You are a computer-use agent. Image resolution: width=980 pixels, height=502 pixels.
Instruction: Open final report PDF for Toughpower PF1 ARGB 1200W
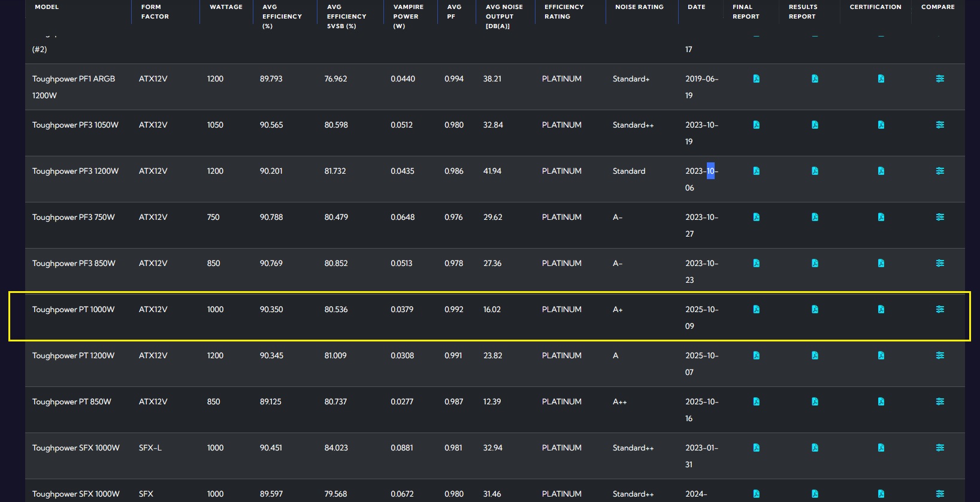click(x=756, y=78)
